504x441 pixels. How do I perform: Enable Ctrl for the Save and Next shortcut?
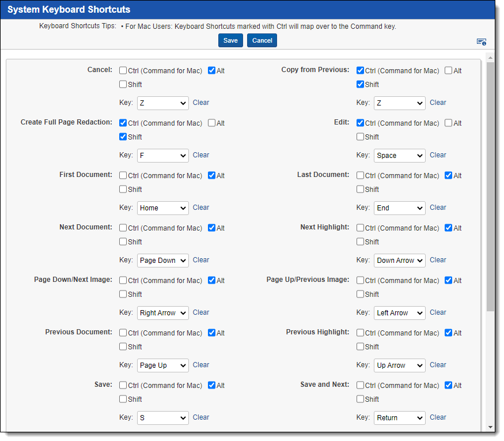click(360, 385)
